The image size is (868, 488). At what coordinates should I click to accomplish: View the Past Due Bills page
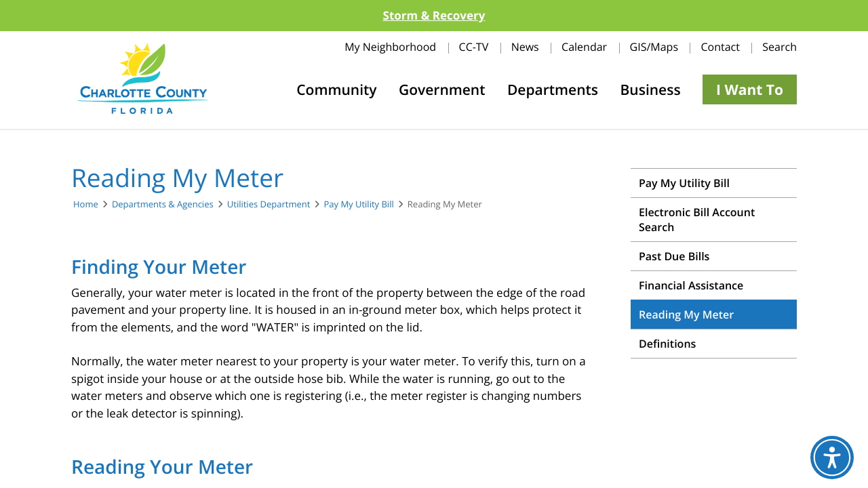(x=674, y=256)
